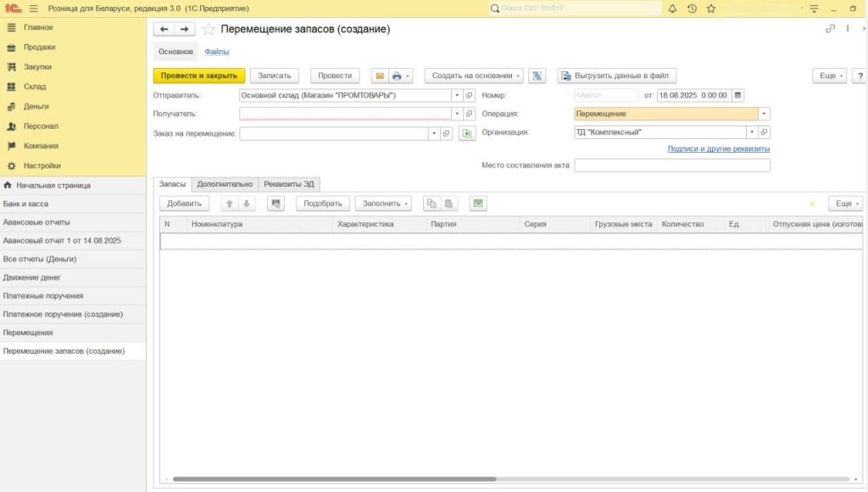Click the get link chain icon
This screenshot has width=868, height=492.
tap(830, 29)
